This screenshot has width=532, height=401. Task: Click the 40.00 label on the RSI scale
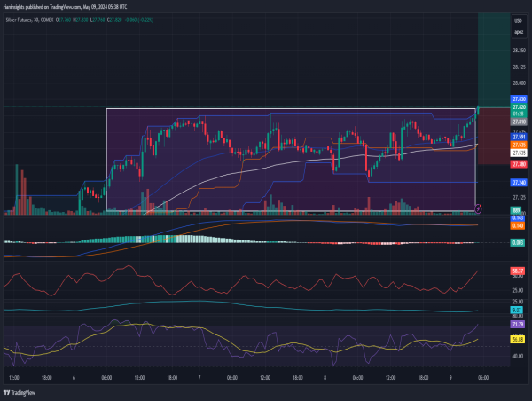click(518, 356)
